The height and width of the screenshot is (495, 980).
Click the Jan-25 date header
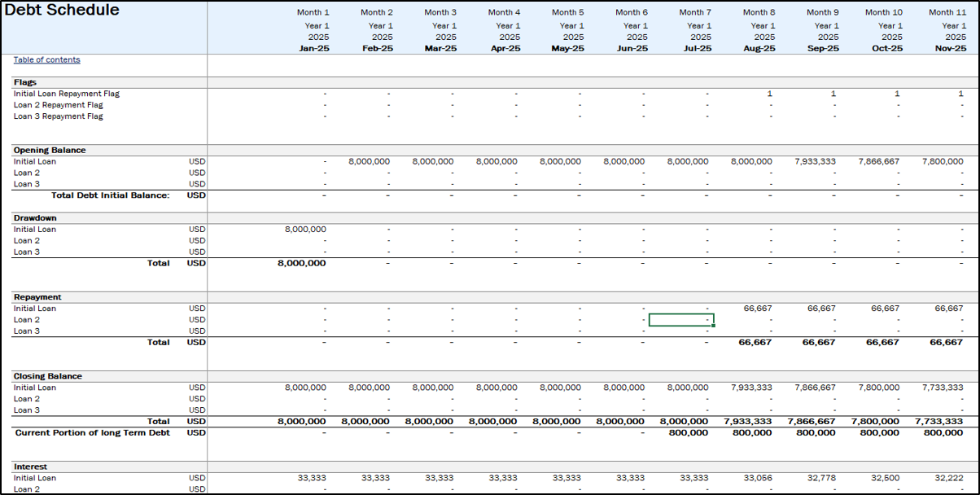[313, 48]
